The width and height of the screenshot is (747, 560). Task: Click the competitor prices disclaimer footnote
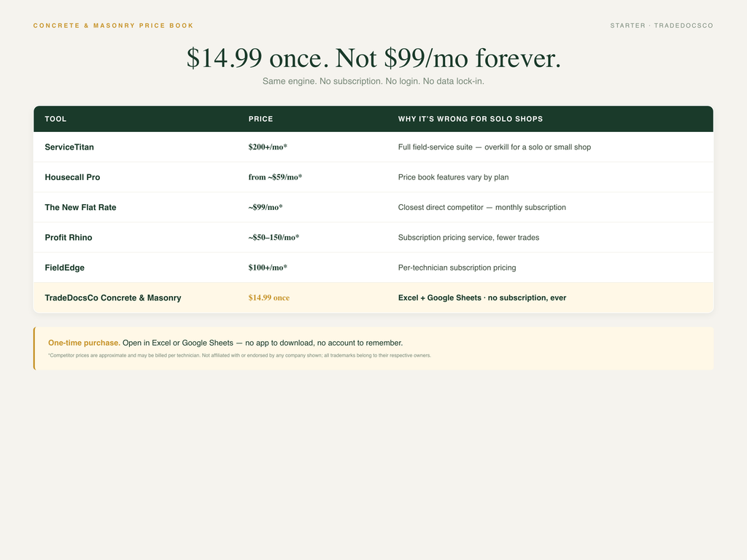point(239,355)
